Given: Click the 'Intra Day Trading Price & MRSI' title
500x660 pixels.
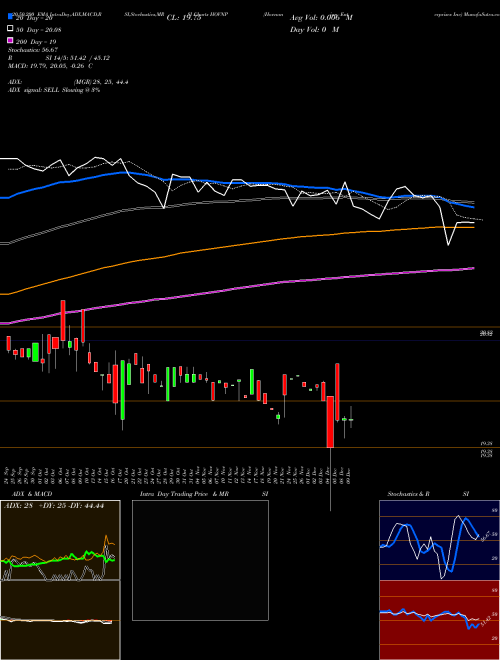Looking at the screenshot, I should (x=204, y=494).
